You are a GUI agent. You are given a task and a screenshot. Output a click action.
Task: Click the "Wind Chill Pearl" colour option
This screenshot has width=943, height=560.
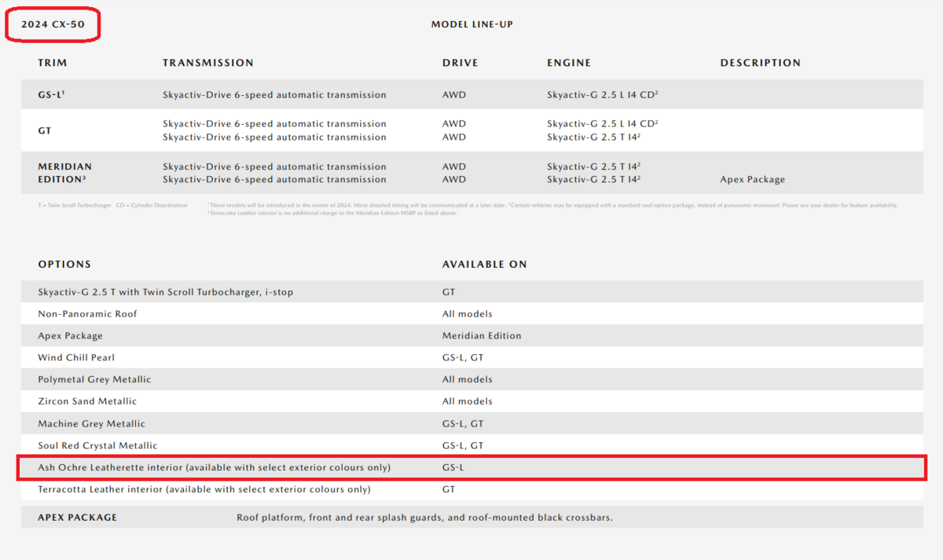coord(76,357)
